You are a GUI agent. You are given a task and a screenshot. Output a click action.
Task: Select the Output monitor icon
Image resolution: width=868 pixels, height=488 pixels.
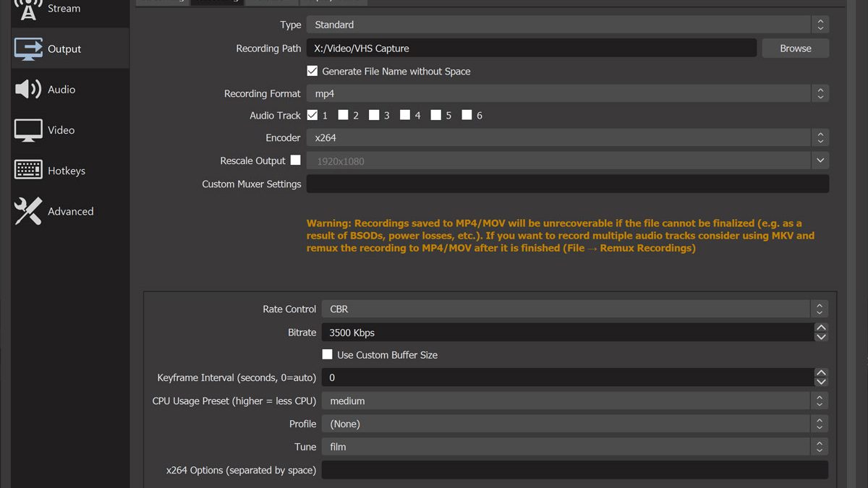click(x=29, y=49)
